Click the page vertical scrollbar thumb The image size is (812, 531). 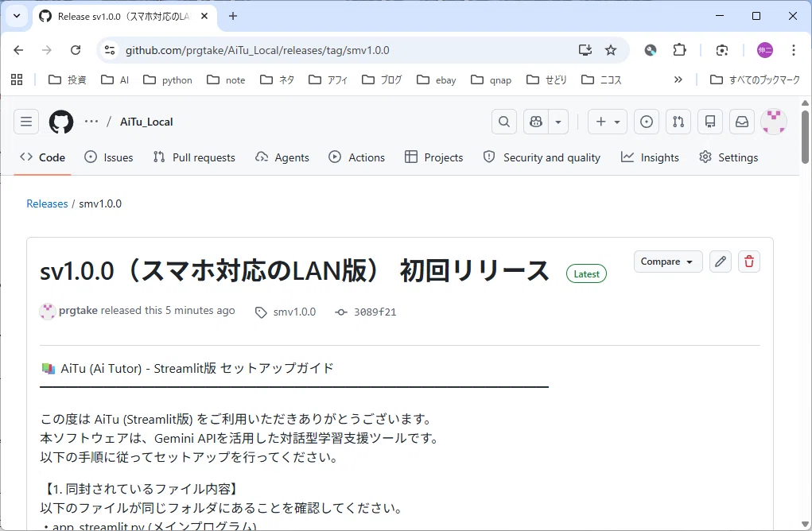coord(806,137)
